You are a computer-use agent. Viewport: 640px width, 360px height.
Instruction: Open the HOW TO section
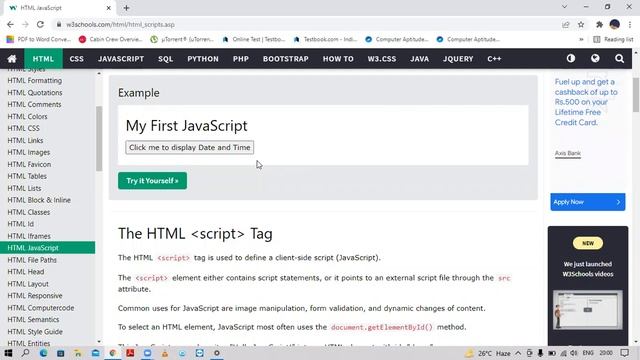(x=338, y=59)
